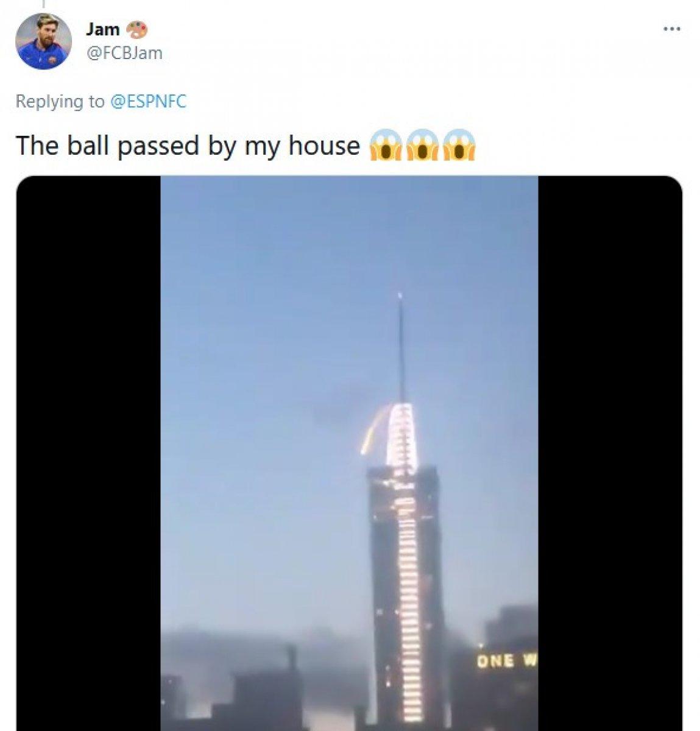This screenshot has height=731, width=700.
Task: Click the tweet text 'The ball passed by my house'
Action: pos(188,147)
